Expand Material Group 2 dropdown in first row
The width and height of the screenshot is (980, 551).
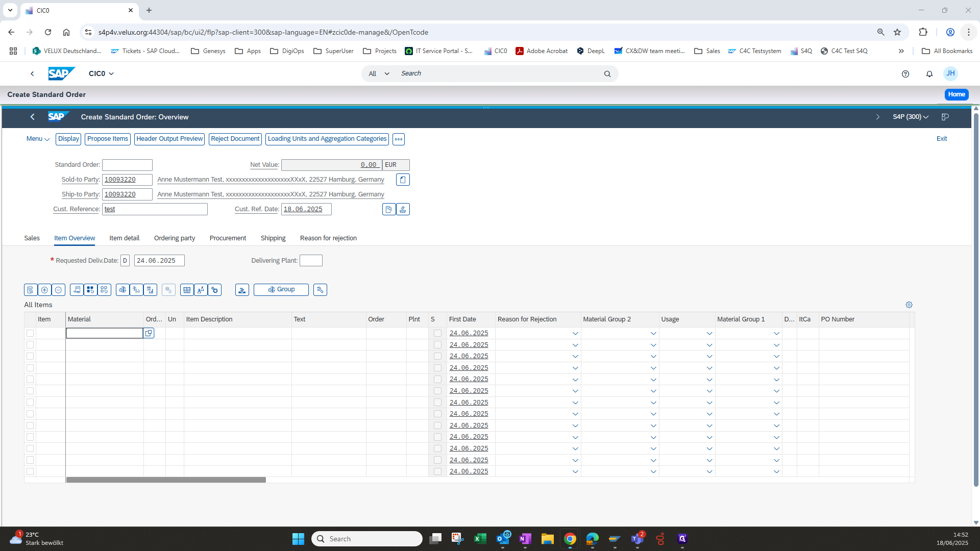coord(653,334)
